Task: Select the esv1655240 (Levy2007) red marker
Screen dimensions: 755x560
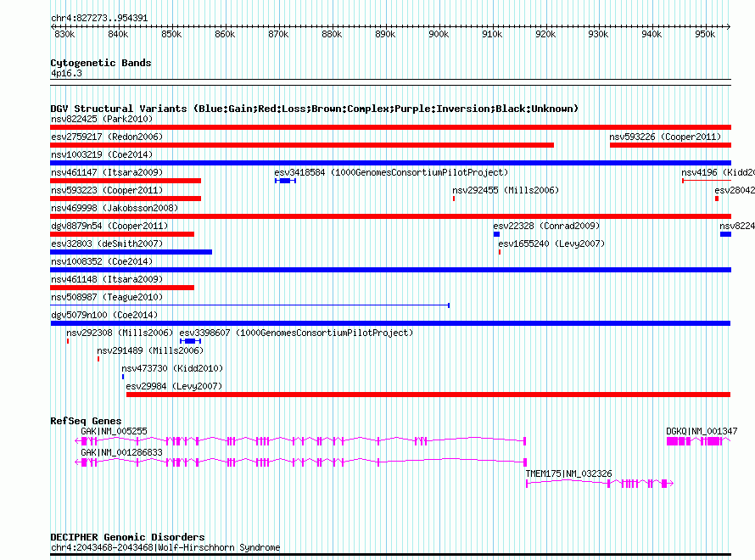Action: [500, 252]
